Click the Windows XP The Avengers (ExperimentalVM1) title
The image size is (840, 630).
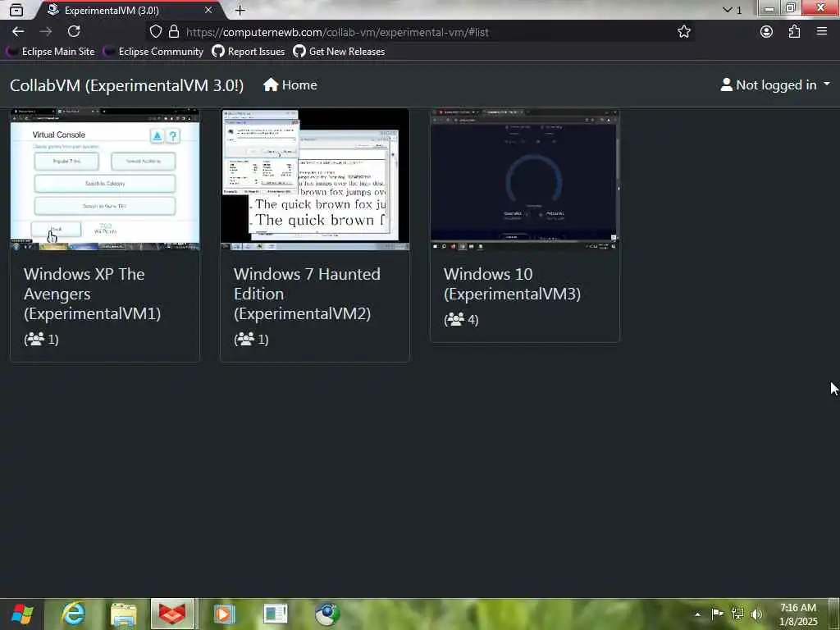click(x=92, y=294)
